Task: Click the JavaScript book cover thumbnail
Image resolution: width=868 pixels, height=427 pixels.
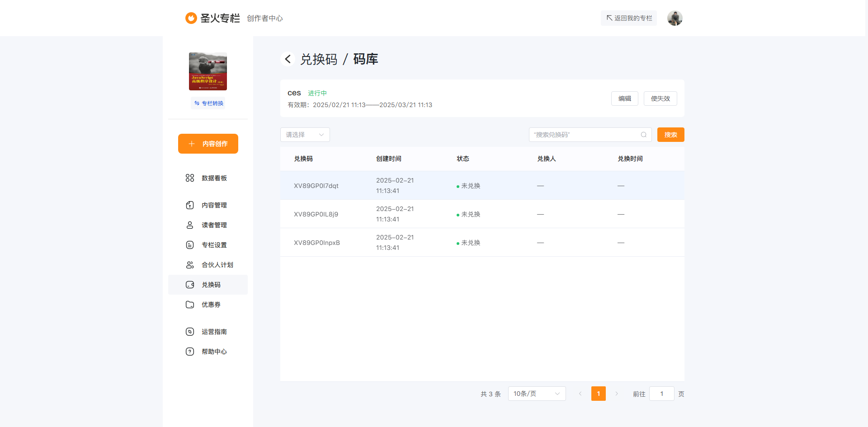Action: pos(208,71)
